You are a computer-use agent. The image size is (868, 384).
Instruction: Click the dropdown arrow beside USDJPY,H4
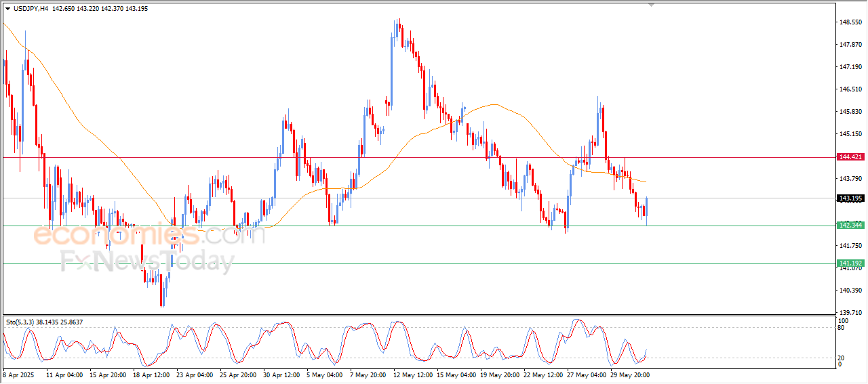[8, 9]
